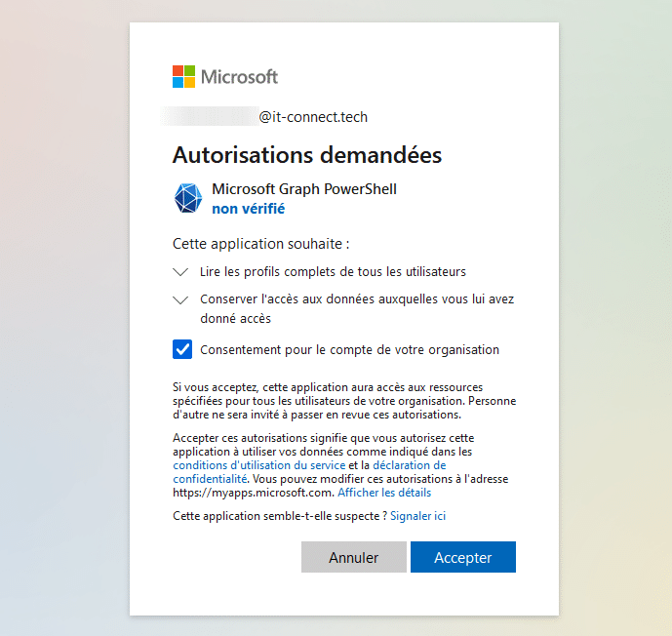Report the app via 'Signaler ici'

tap(418, 515)
